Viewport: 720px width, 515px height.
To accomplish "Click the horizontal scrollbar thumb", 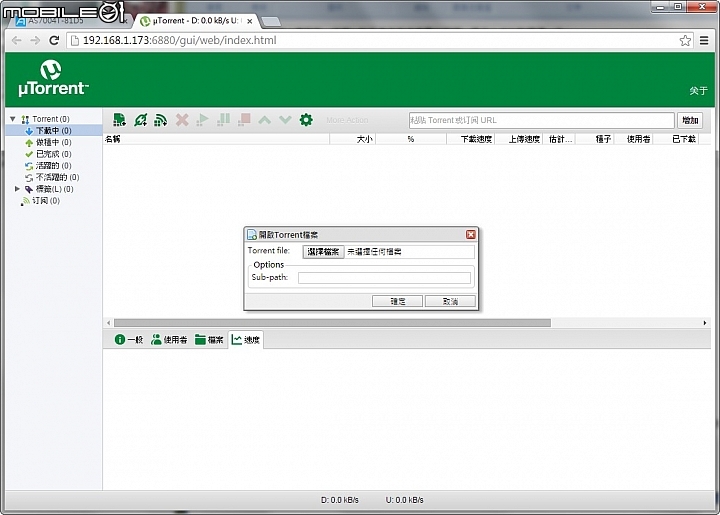I will click(x=332, y=323).
